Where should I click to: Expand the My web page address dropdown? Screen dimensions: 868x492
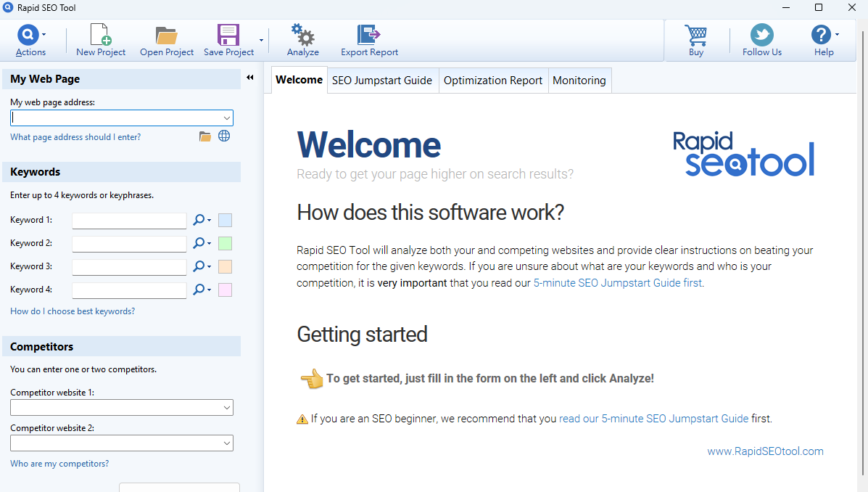click(227, 118)
